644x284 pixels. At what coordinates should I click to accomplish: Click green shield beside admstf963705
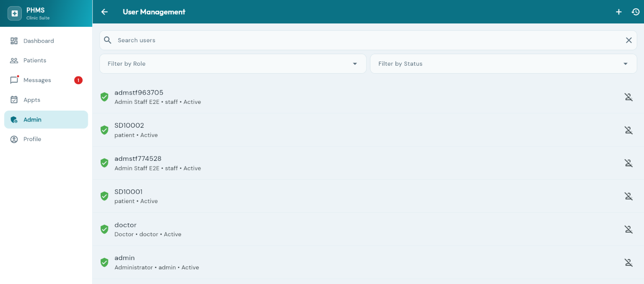point(104,97)
